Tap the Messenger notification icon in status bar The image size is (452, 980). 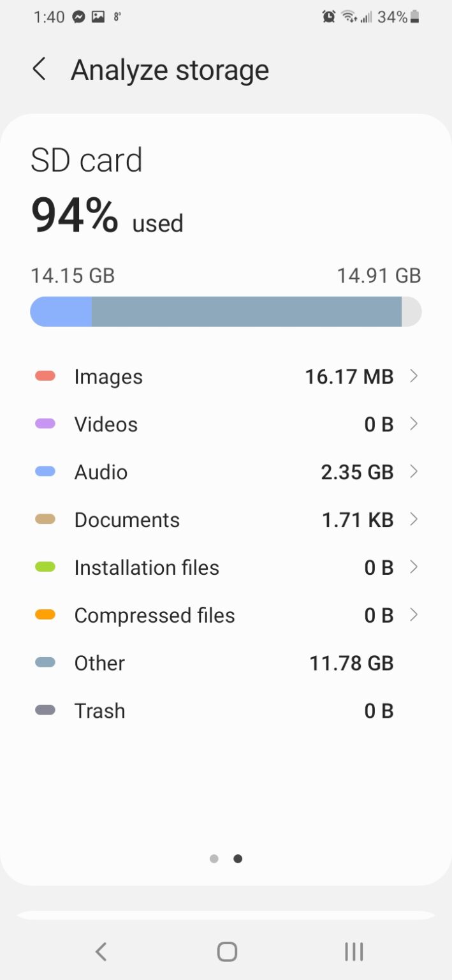78,17
